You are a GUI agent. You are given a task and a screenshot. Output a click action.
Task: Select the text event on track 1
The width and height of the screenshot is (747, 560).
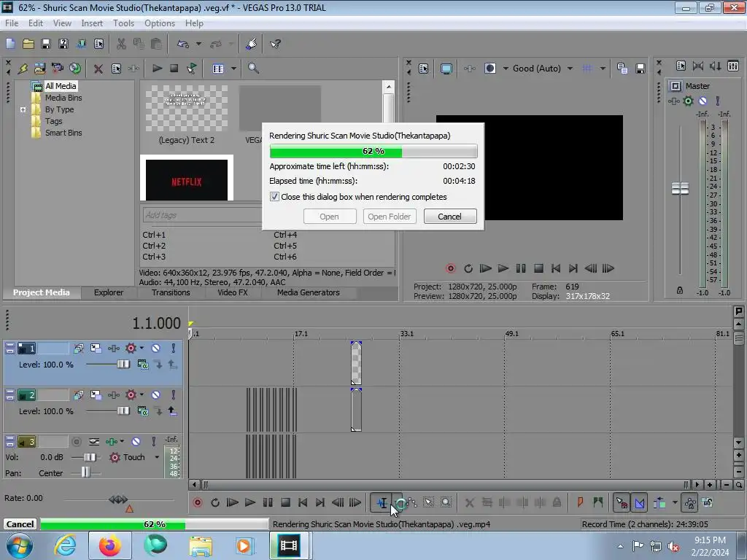pyautogui.click(x=356, y=363)
